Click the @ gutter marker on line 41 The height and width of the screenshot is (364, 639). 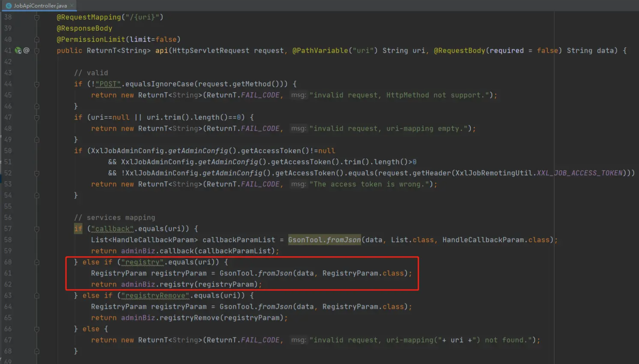pyautogui.click(x=26, y=51)
